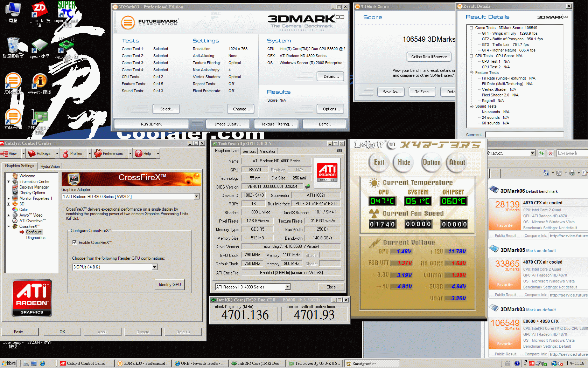Click Show Desktop quick launch icon

coord(34,363)
